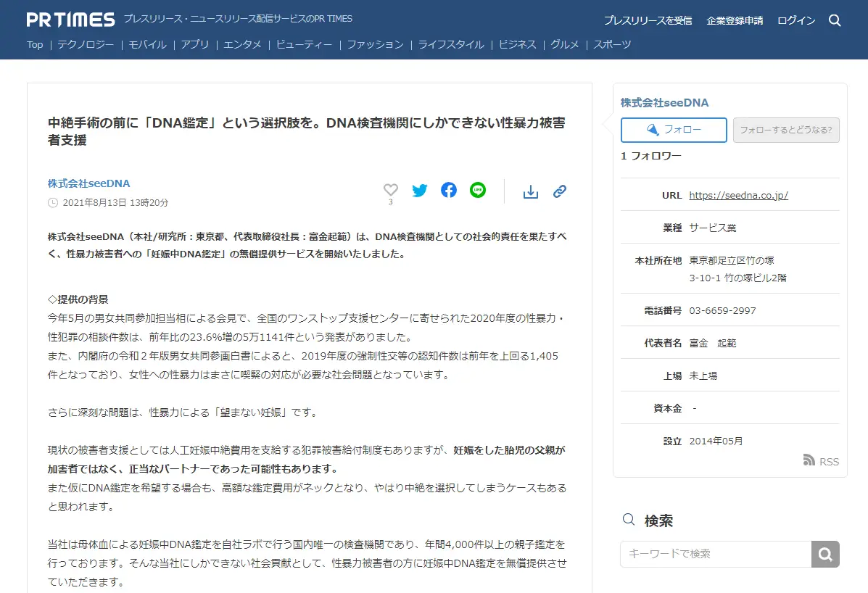
Task: Open the Top navigation item
Action: [35, 45]
